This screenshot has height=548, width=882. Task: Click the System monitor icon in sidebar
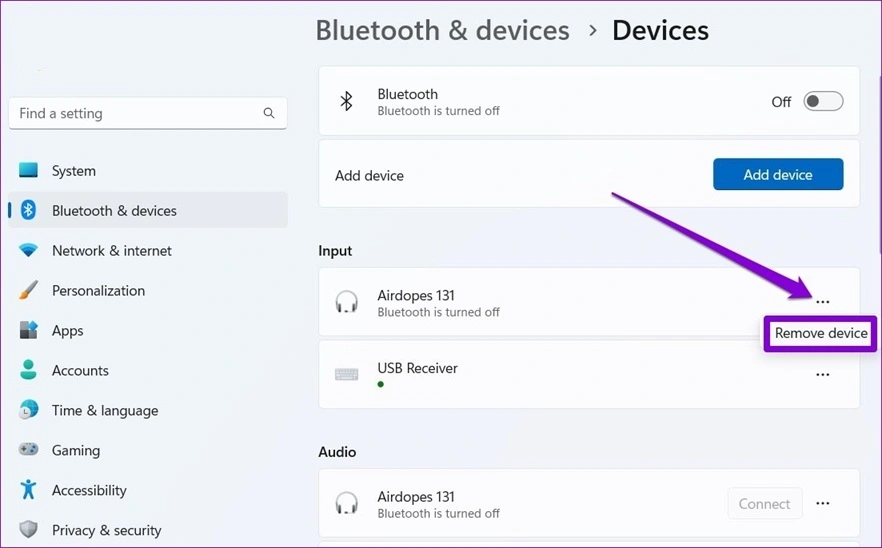pyautogui.click(x=28, y=170)
